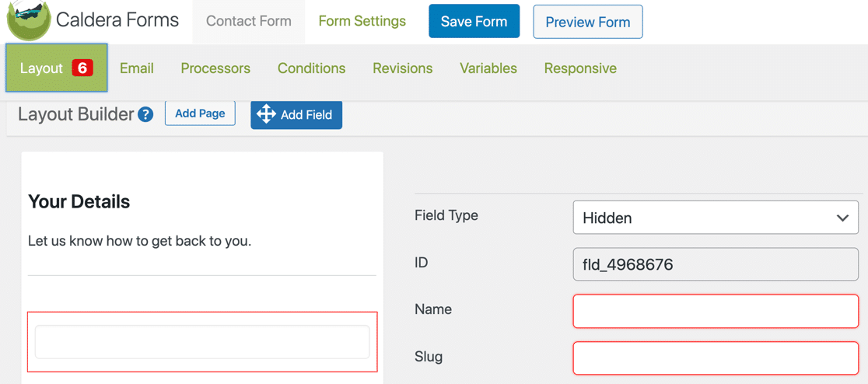
Task: Click into the Name input field
Action: [x=715, y=310]
